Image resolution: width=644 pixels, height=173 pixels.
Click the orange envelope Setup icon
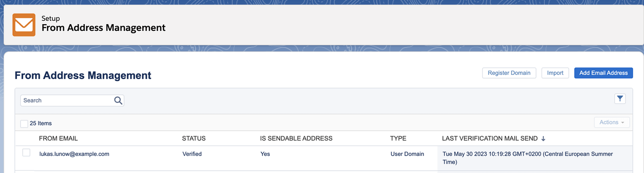(x=24, y=25)
